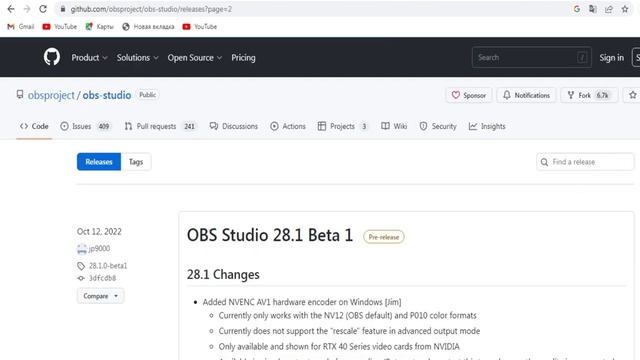Open the first YouTube bookmark

click(x=60, y=27)
